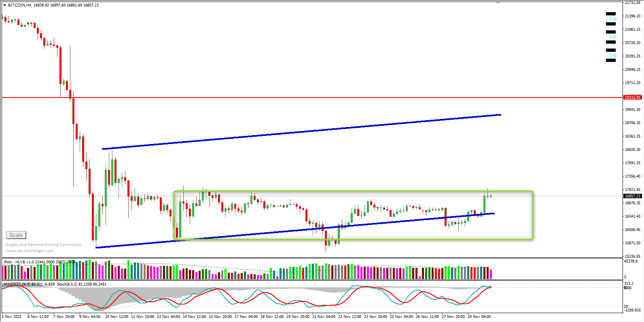Click the iPolo - HLVB v1.0 indicator label
This screenshot has height=322, width=644.
tap(19, 262)
